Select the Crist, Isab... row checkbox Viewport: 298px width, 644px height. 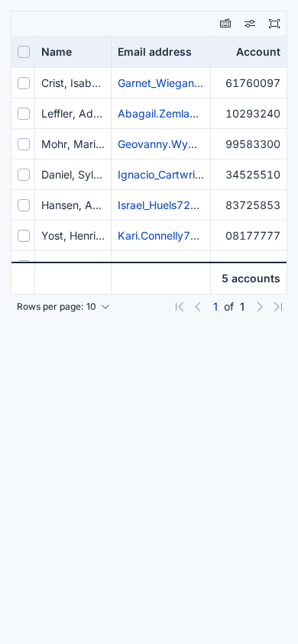(24, 83)
